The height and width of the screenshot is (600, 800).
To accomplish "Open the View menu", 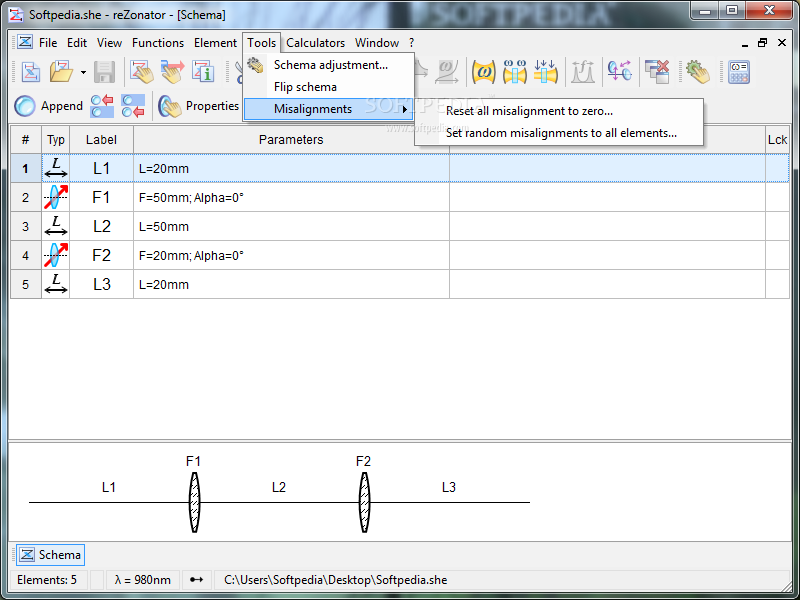I will 109,43.
